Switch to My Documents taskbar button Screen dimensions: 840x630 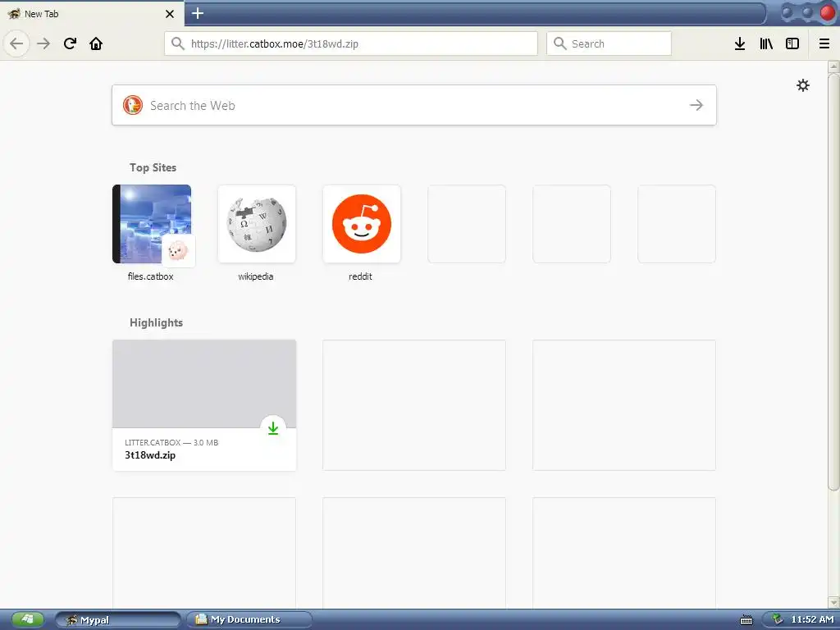[249, 620]
